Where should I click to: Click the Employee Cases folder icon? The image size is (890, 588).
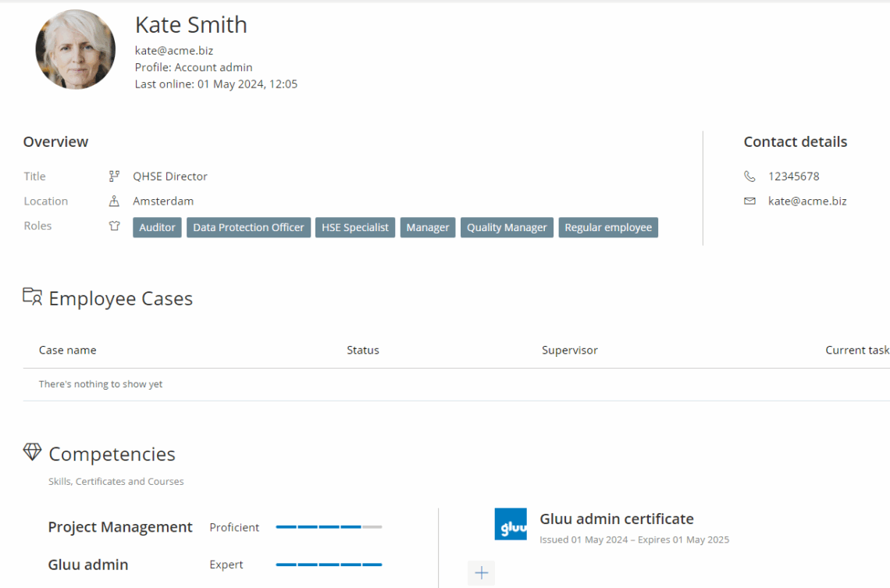[32, 297]
